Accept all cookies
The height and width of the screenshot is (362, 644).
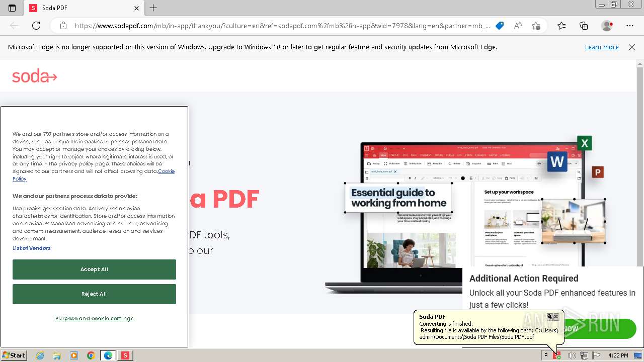tap(94, 269)
